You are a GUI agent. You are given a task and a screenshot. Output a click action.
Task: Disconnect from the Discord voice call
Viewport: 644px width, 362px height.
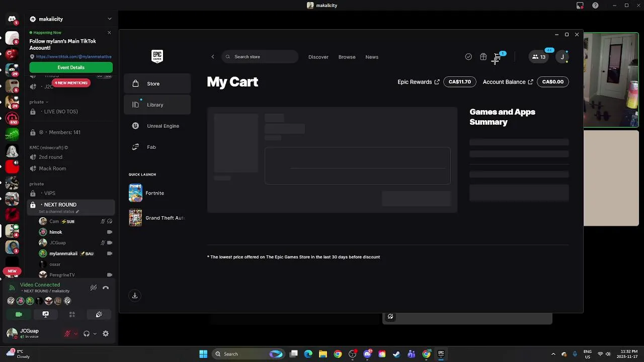(x=106, y=288)
